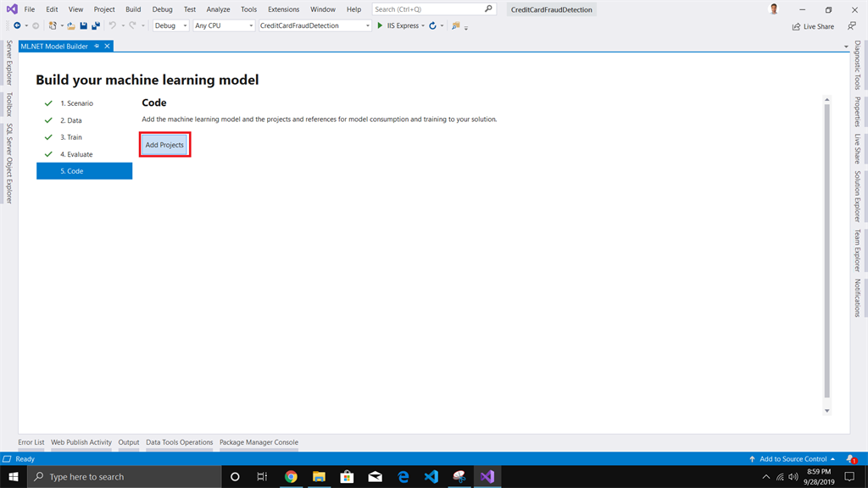The image size is (868, 488).
Task: Expand the new project dropdown arrow
Action: [61, 25]
